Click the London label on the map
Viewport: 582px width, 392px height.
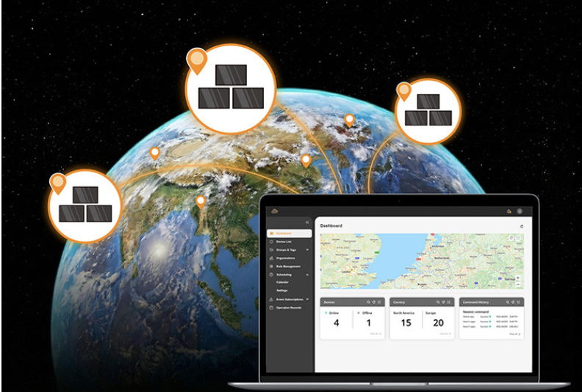pyautogui.click(x=346, y=272)
